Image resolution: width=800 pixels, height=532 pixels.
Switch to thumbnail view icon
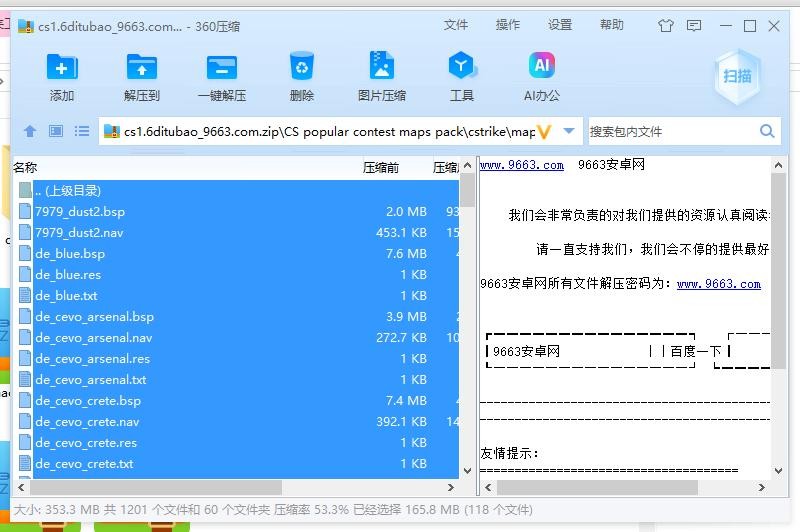pos(56,131)
